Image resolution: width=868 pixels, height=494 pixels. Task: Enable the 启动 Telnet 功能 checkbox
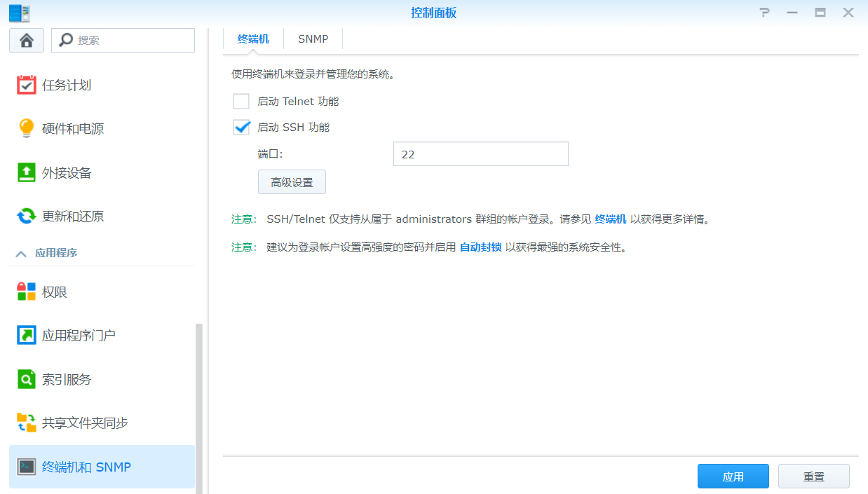pyautogui.click(x=241, y=101)
